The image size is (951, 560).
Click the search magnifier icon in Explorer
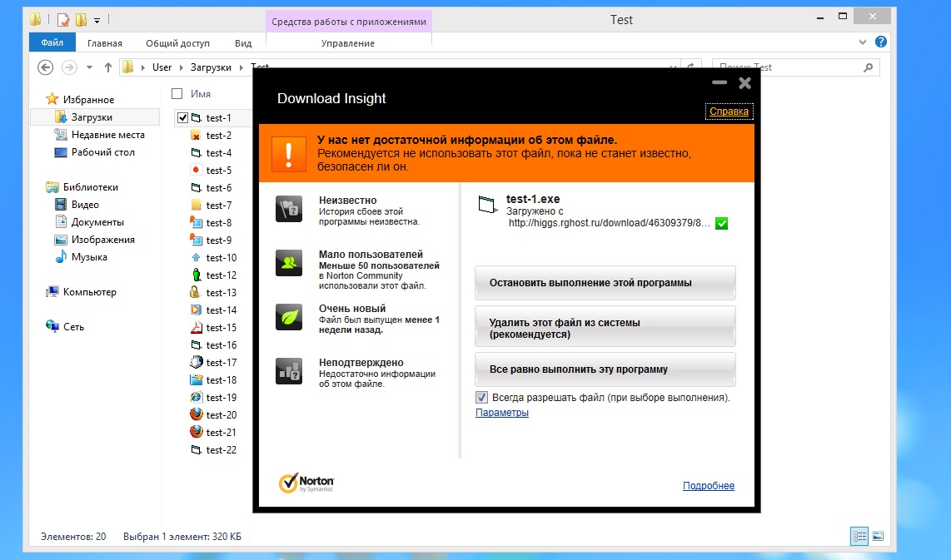[x=868, y=67]
